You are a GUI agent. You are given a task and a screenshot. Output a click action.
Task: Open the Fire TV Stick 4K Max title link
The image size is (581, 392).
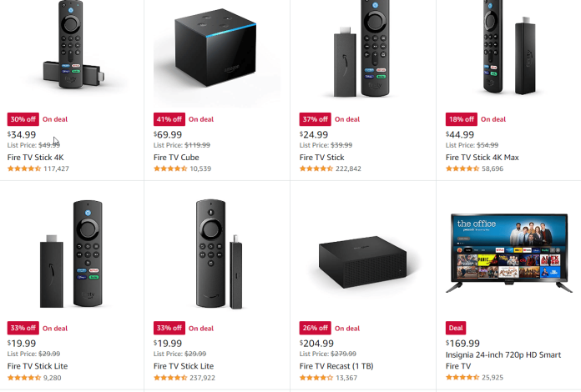coord(483,157)
